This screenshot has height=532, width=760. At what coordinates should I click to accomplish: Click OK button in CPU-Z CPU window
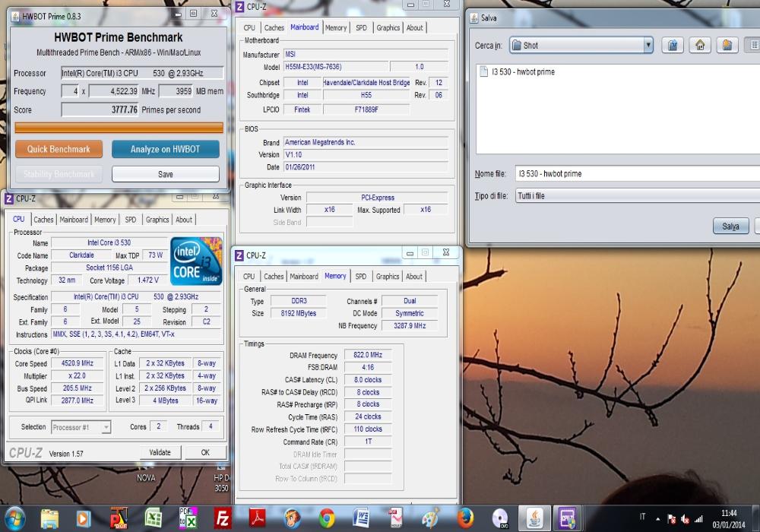point(205,452)
